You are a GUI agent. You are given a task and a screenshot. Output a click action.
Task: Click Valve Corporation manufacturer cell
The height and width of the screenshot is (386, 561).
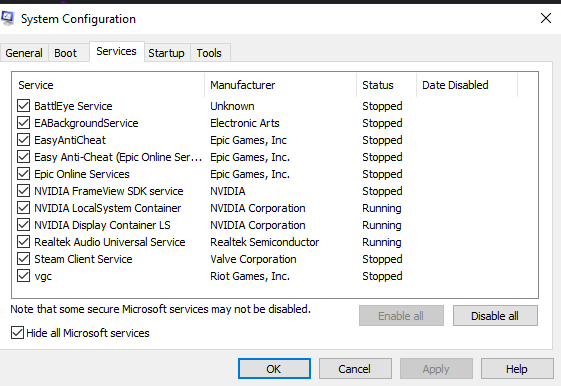(x=253, y=259)
